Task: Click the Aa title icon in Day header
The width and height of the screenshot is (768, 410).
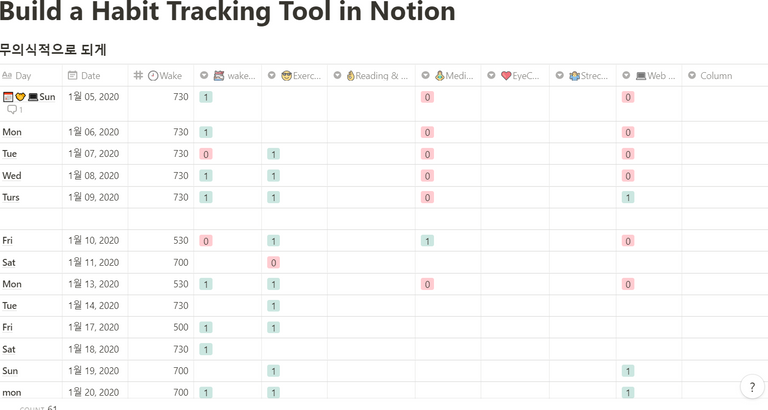Action: coord(7,75)
